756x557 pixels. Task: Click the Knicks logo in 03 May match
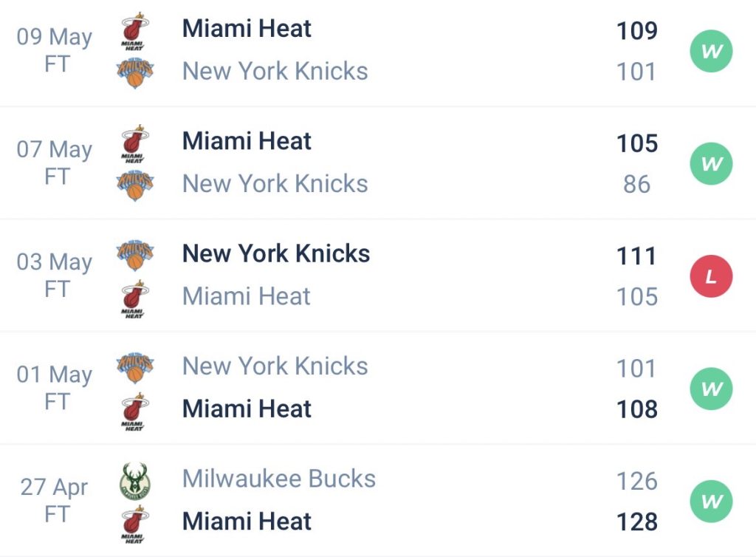[x=134, y=255]
